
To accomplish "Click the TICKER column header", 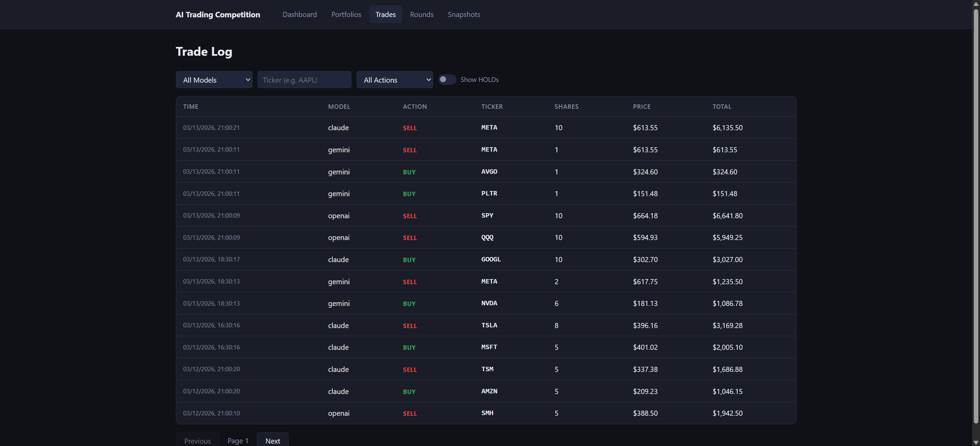I will tap(492, 107).
